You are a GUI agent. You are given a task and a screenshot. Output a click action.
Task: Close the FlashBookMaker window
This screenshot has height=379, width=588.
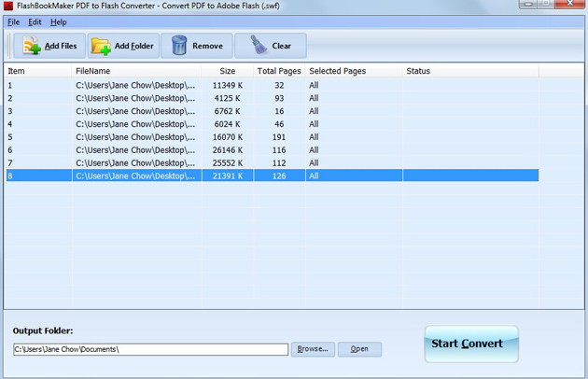569,4
